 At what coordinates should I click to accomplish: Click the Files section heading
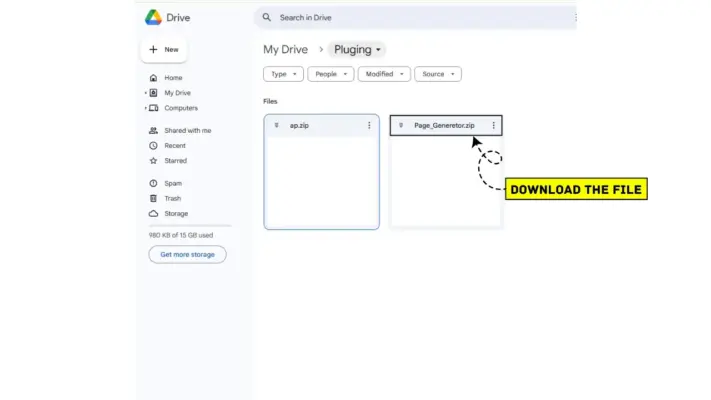[270, 101]
